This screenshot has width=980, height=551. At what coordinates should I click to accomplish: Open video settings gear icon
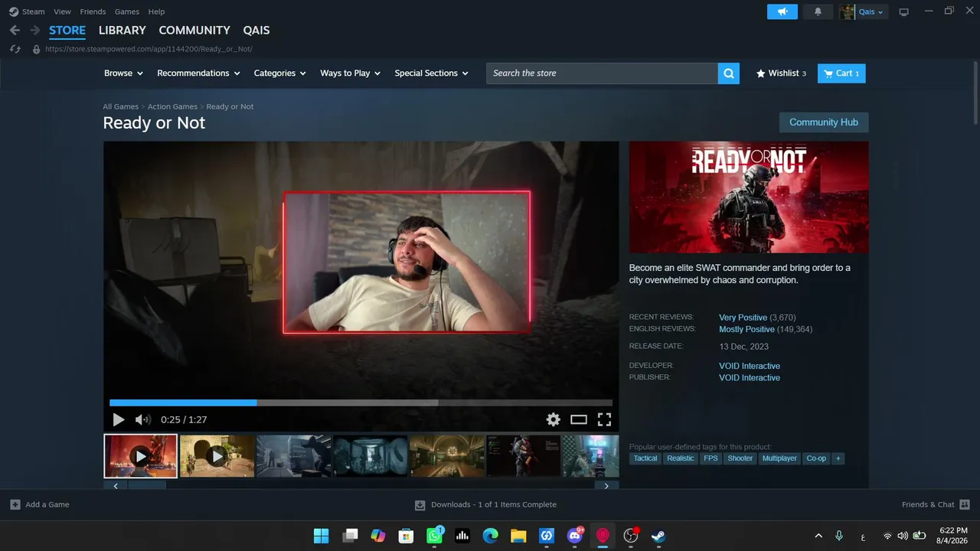(553, 419)
